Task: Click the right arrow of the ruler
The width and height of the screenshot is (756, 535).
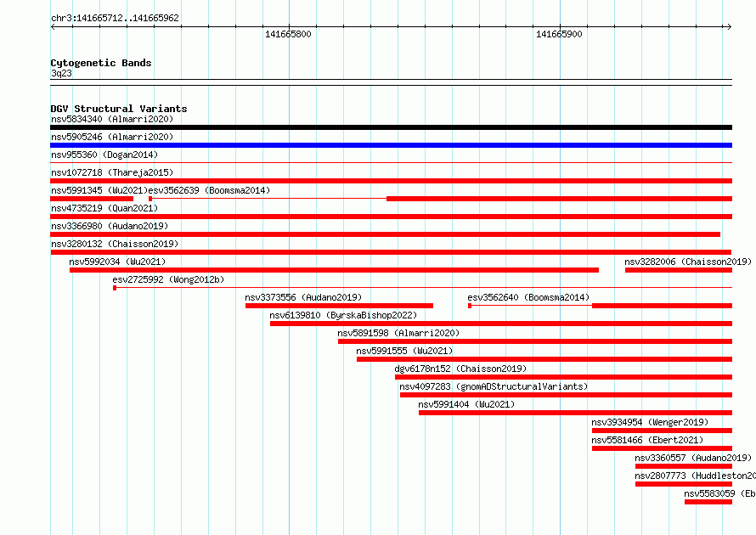Action: point(729,27)
